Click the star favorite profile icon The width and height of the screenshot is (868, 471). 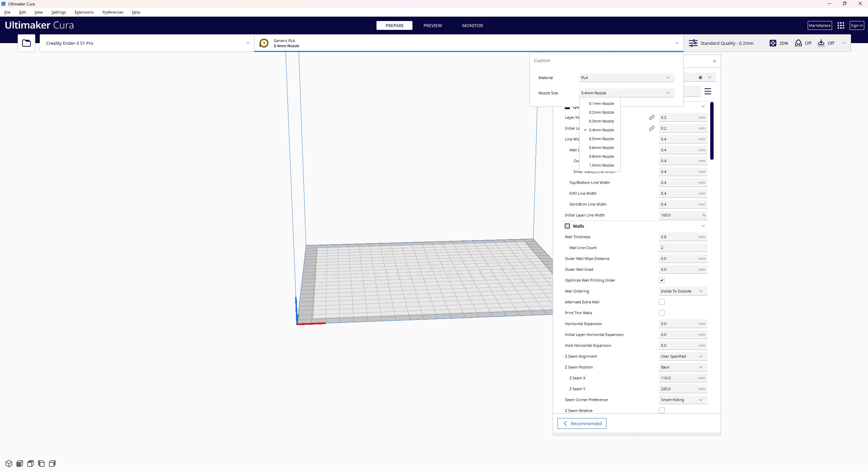tap(700, 77)
